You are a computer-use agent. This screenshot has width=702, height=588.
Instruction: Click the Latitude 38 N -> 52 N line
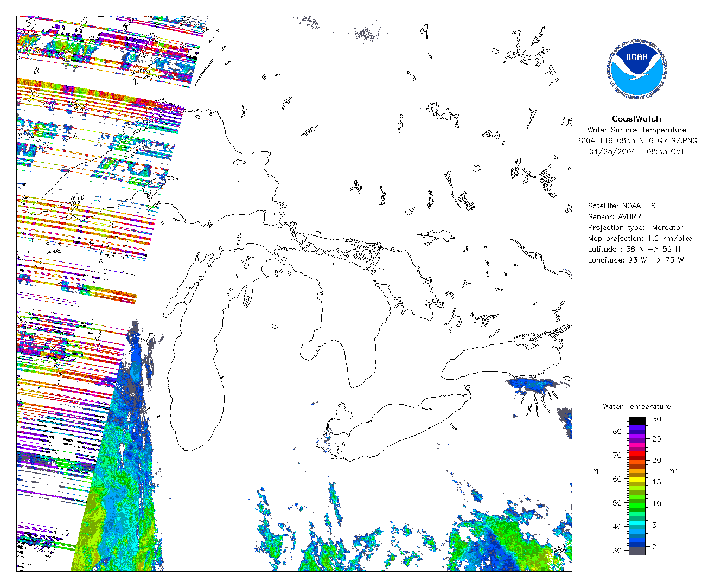point(634,249)
